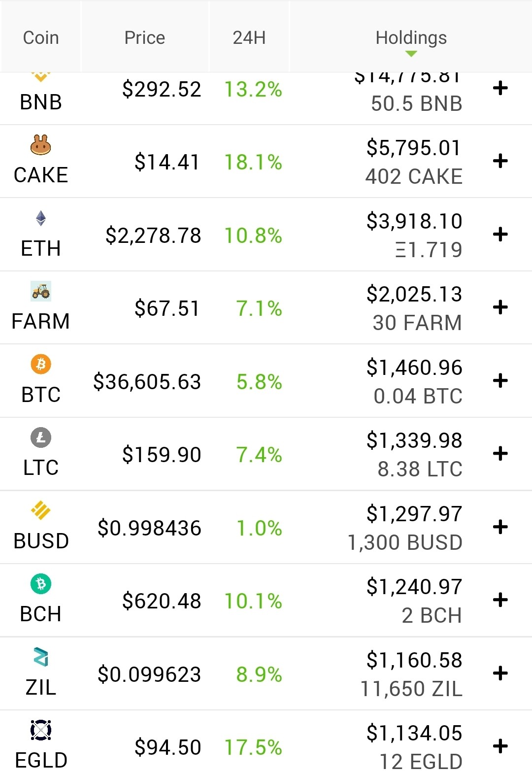The width and height of the screenshot is (532, 771).
Task: Open the CAKE pancake bunny icon
Action: click(x=41, y=145)
